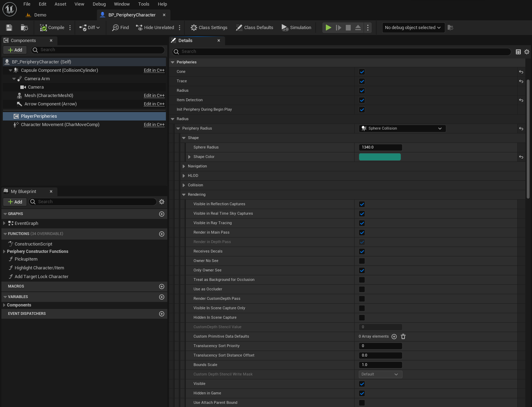
Task: Click Edit in C++ for Character Movement
Action: [154, 125]
